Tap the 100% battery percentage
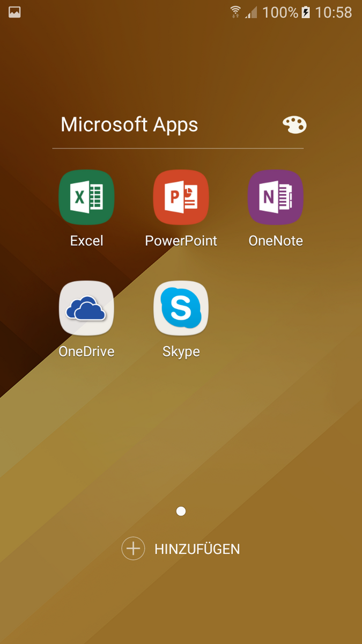The width and height of the screenshot is (362, 644). click(x=280, y=12)
